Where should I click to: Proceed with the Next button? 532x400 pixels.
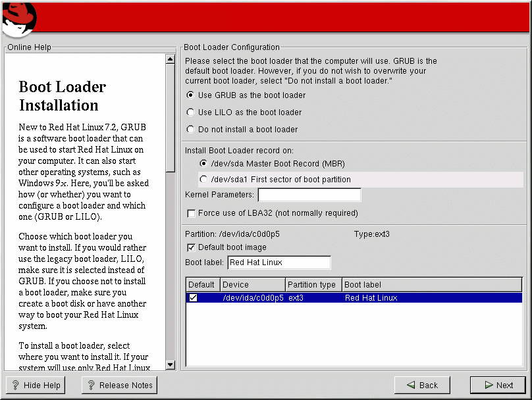coord(498,385)
